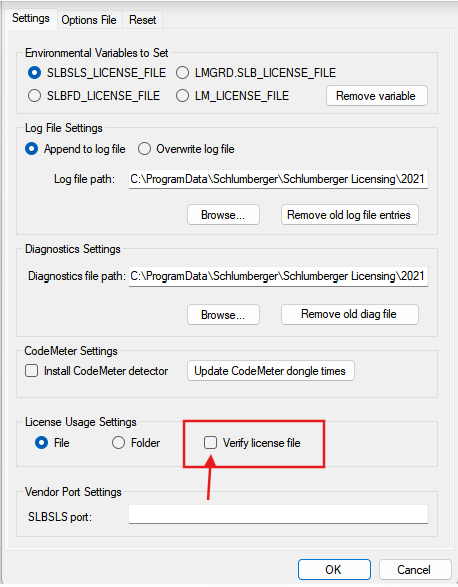
Task: Click into the Log file path field
Action: click(278, 179)
